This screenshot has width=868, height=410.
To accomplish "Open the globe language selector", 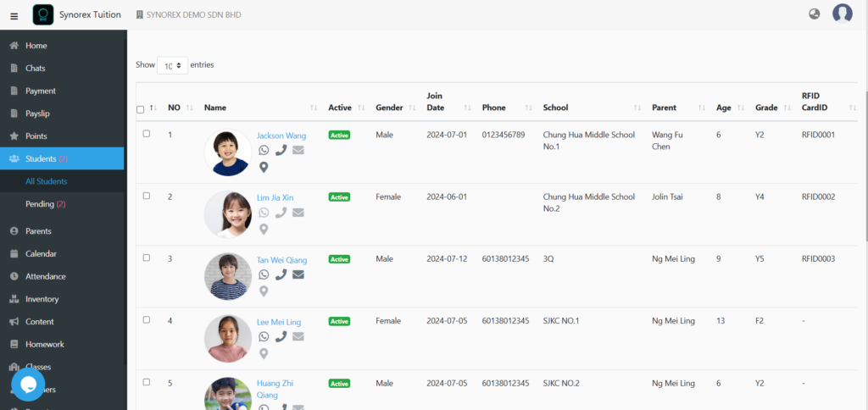I will (x=814, y=14).
